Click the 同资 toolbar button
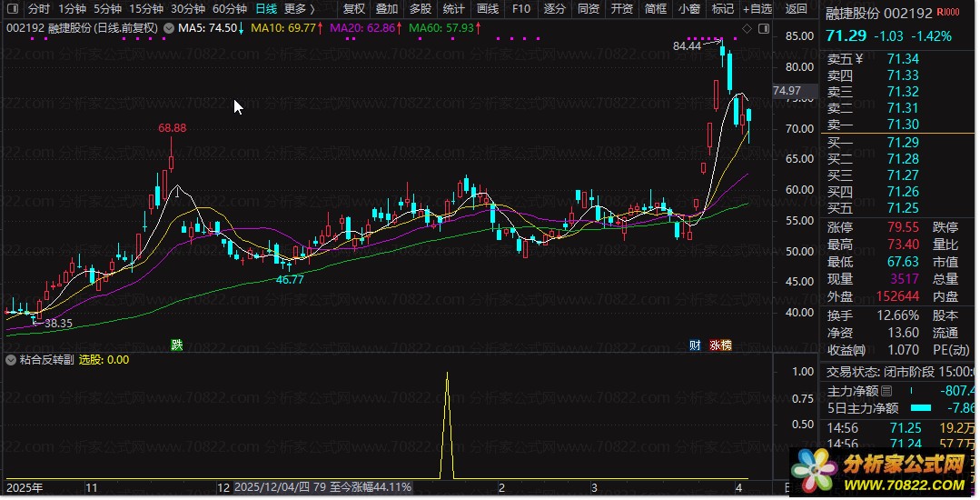 coord(589,9)
